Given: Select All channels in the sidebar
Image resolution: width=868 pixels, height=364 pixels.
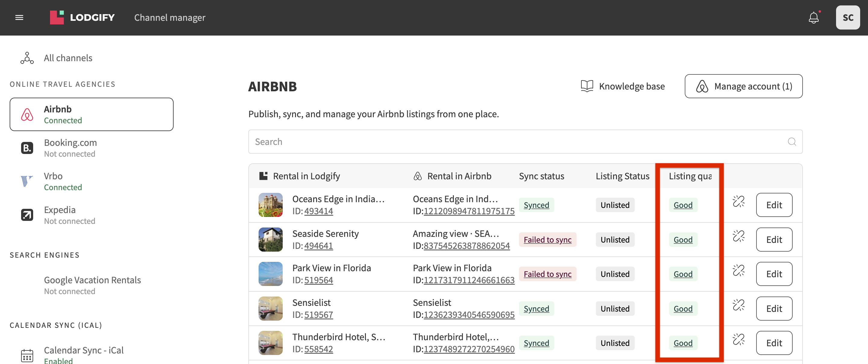Looking at the screenshot, I should coord(68,58).
